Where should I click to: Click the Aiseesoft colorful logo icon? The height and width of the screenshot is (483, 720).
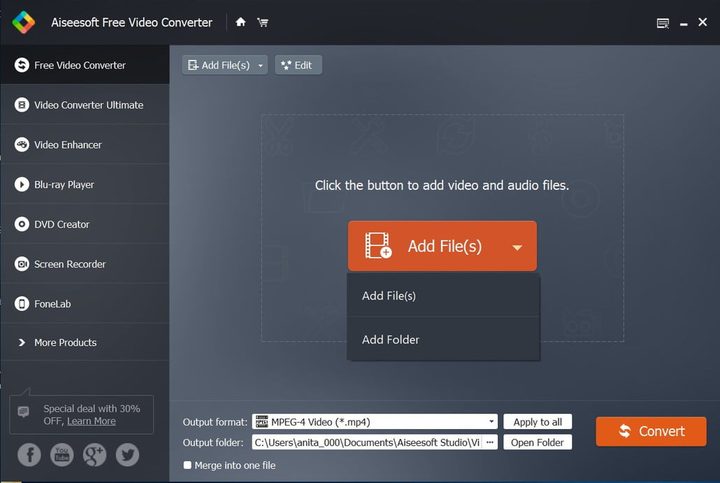[x=23, y=22]
